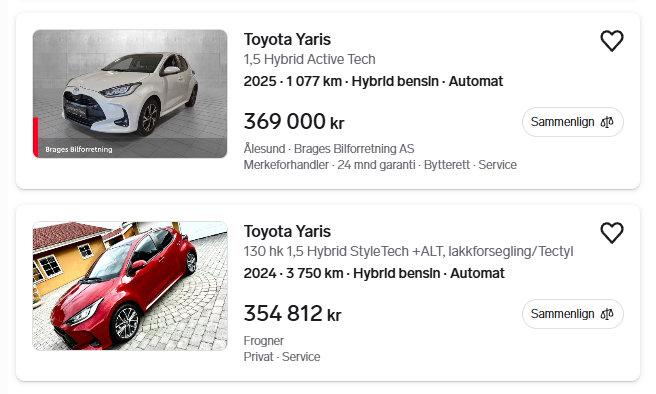Image resolution: width=656 pixels, height=394 pixels.
Task: Favorite the red 2024 Toyota Yaris listing
Action: pyautogui.click(x=612, y=233)
